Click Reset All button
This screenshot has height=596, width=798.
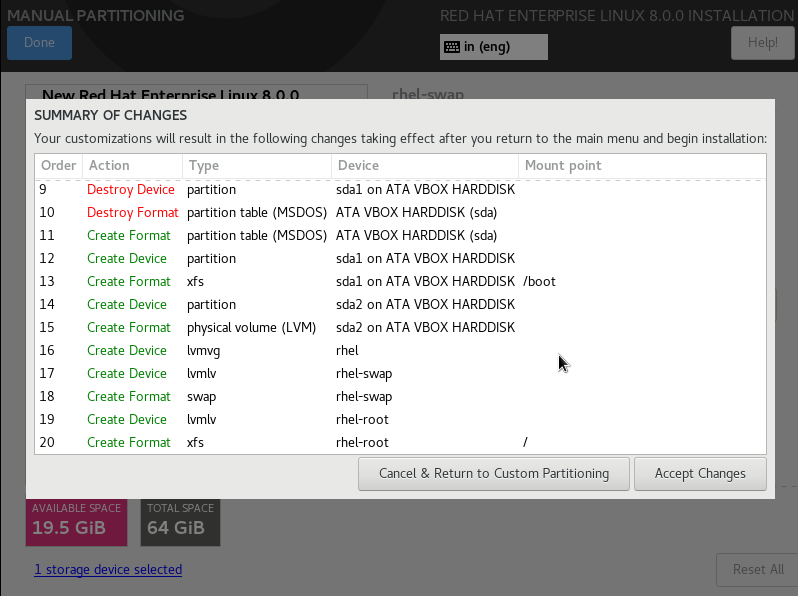pos(757,570)
